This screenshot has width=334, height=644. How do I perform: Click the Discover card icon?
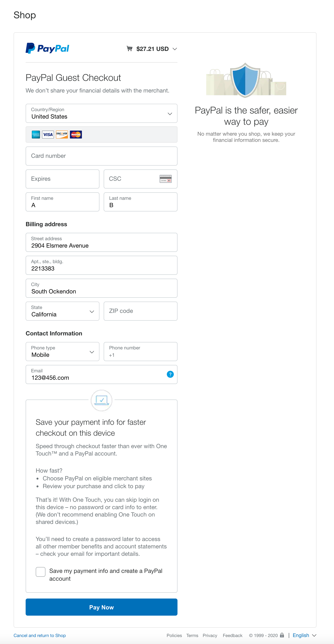[x=62, y=134]
